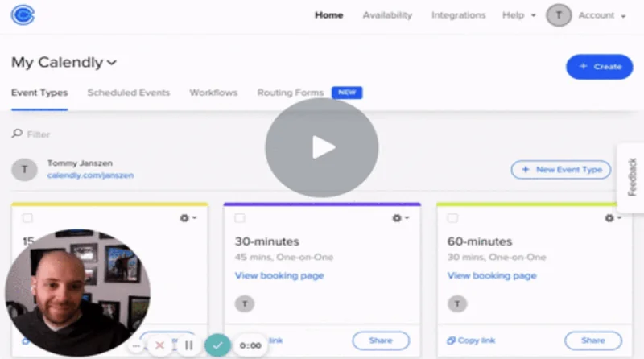This screenshot has height=359, width=644.
Task: Click the user avatar T in header
Action: [559, 15]
